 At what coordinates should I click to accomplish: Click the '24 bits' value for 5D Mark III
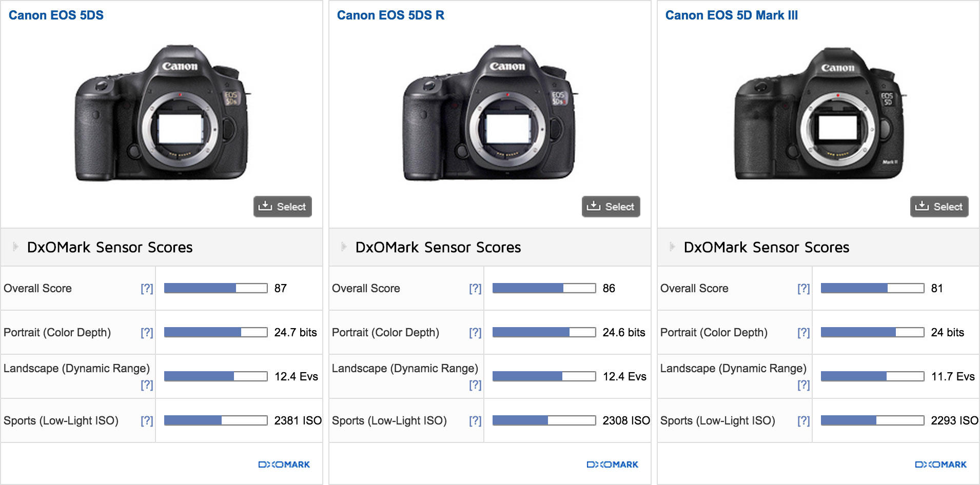click(948, 332)
